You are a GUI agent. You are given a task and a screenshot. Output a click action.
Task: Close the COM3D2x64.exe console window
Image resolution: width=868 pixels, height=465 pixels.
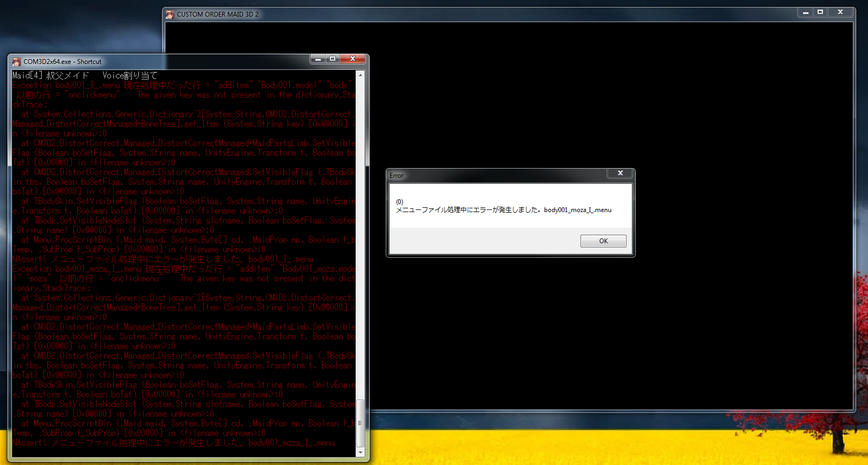(352, 59)
